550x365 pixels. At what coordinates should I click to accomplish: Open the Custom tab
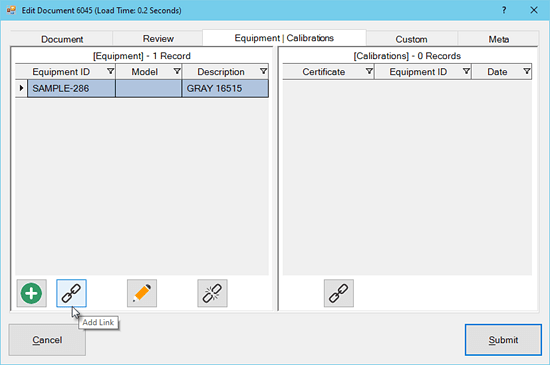pos(411,39)
